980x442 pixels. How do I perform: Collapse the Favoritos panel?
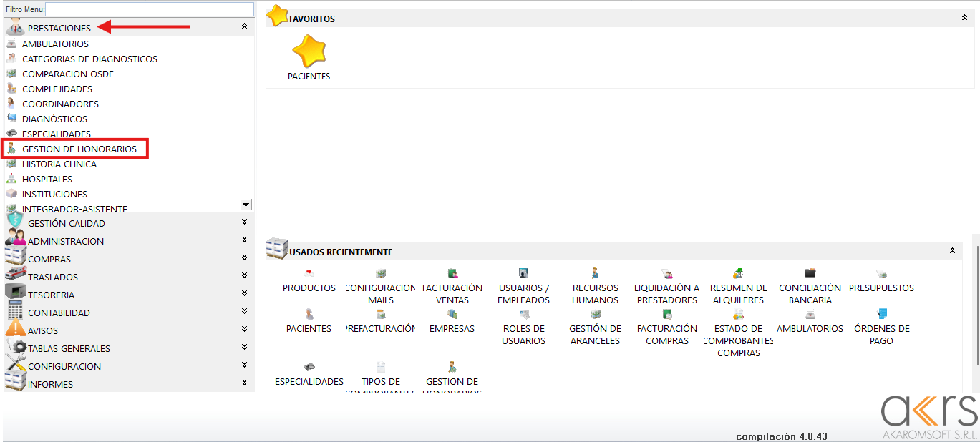click(x=964, y=18)
